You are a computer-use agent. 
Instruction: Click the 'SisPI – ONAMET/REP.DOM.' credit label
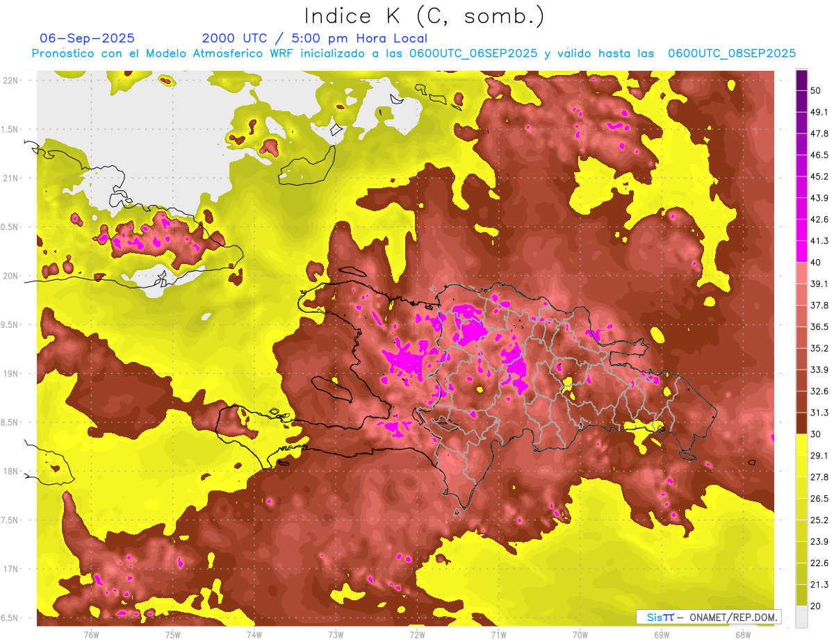[x=709, y=617]
